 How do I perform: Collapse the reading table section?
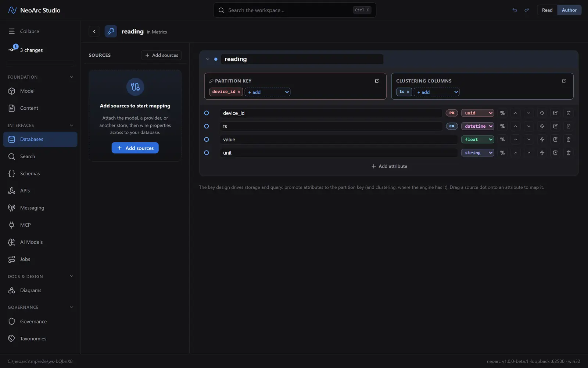tap(208, 59)
